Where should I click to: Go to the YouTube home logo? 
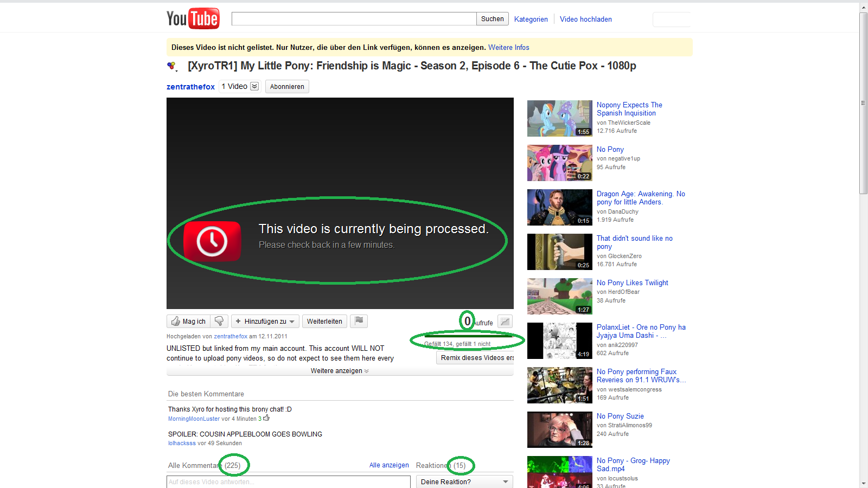(193, 18)
